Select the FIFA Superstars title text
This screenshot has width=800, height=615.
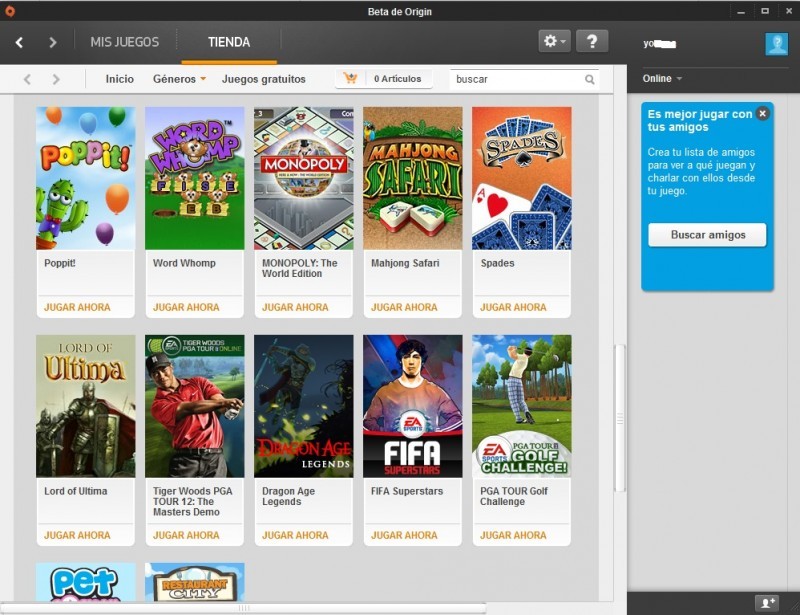[407, 491]
